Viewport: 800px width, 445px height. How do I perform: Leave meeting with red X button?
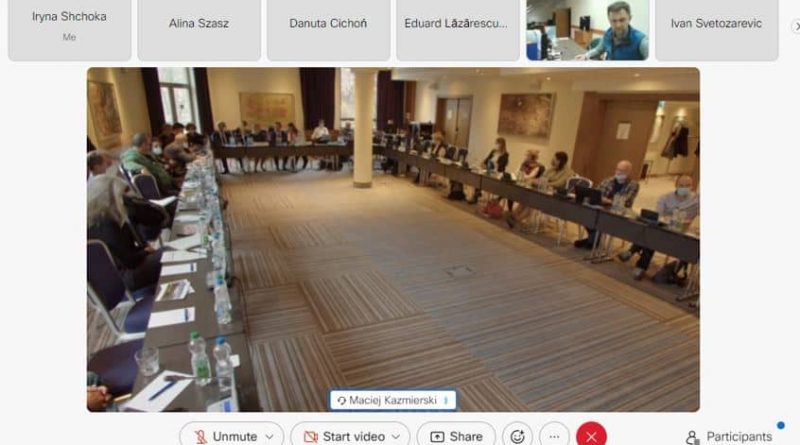[591, 436]
